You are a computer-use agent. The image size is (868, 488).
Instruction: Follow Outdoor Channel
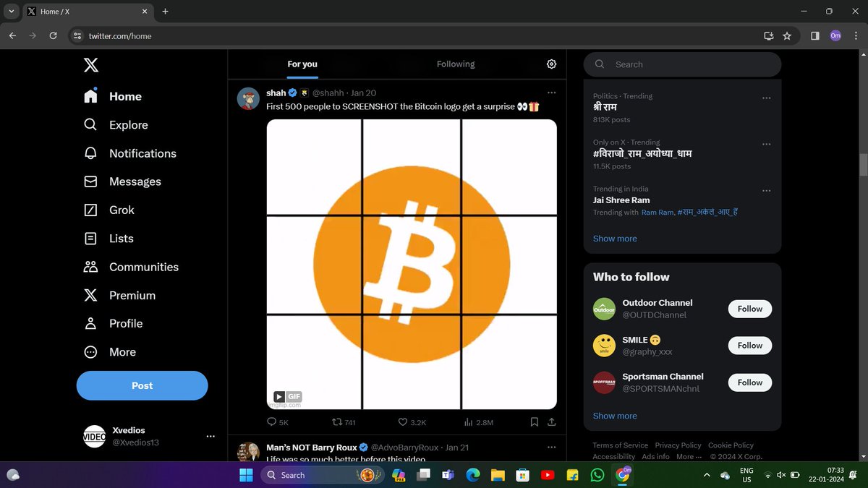750,309
